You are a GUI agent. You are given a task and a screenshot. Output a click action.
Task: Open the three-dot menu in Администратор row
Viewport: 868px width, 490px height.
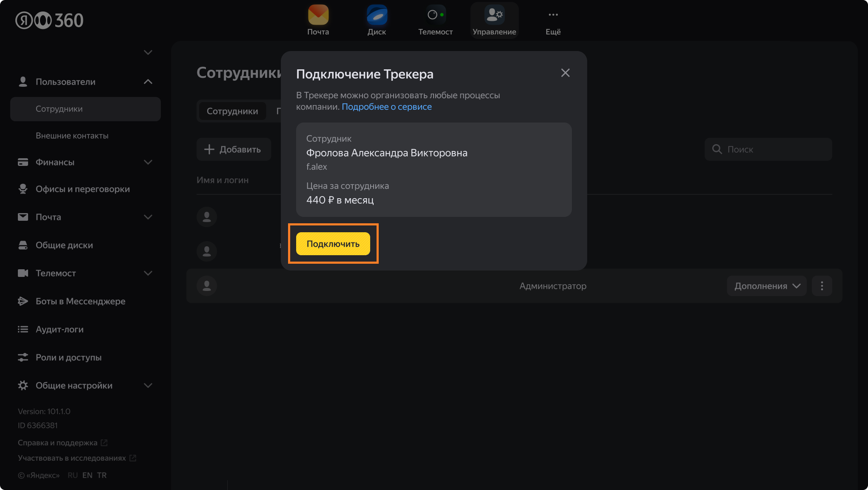point(822,286)
